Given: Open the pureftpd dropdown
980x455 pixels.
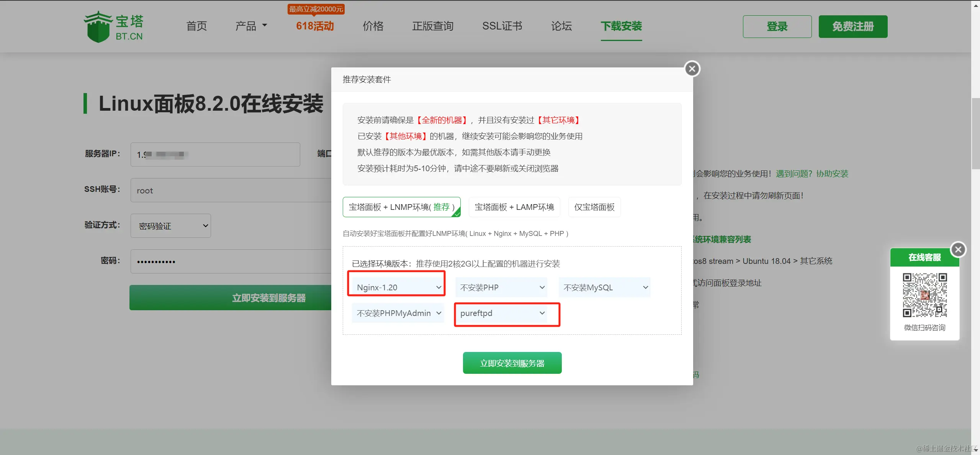Looking at the screenshot, I should pos(501,313).
